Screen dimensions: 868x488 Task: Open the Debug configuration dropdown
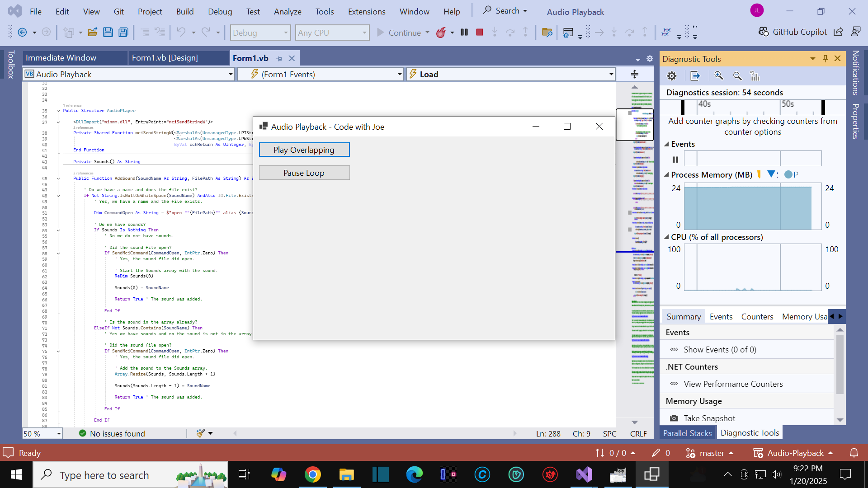tap(260, 33)
